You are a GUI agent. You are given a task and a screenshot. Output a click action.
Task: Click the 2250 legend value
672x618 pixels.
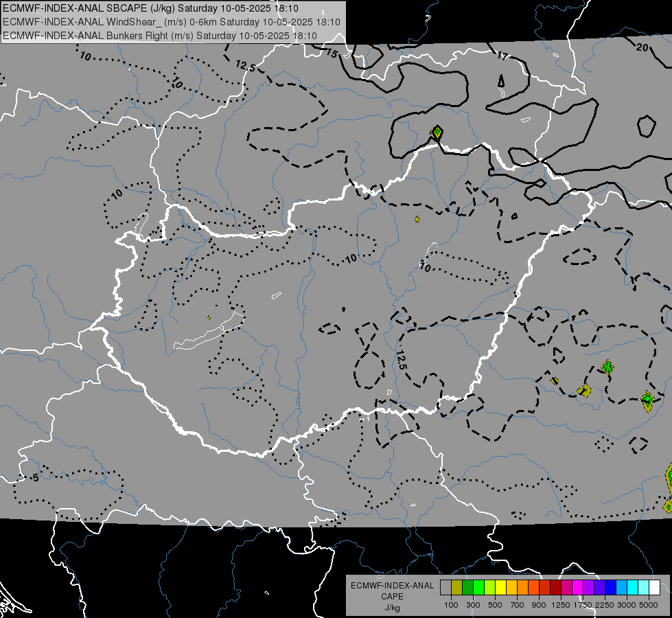(x=605, y=605)
